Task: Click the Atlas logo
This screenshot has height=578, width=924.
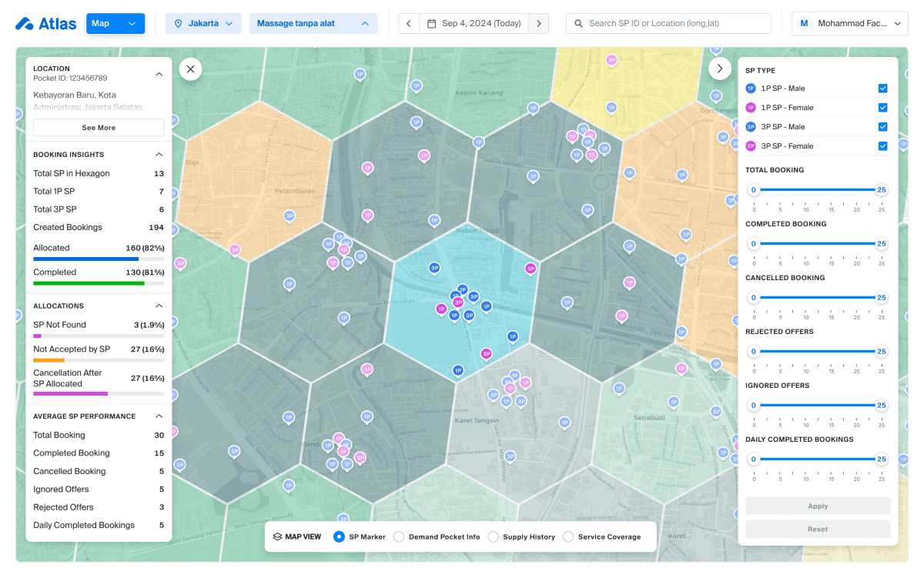Action: tap(45, 24)
